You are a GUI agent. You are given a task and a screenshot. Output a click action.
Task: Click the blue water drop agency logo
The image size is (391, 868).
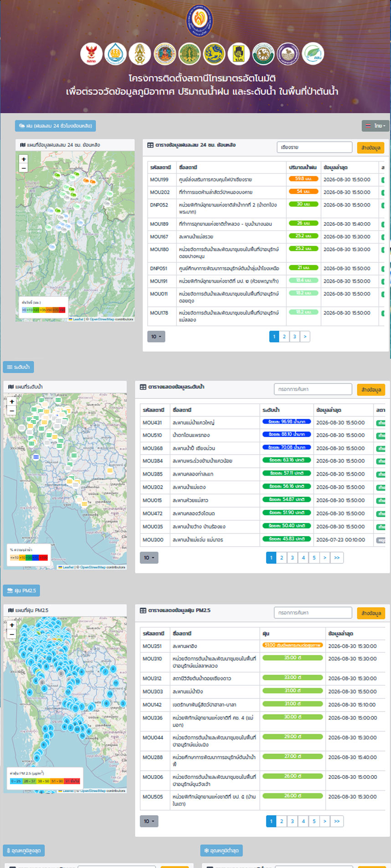coord(116,54)
